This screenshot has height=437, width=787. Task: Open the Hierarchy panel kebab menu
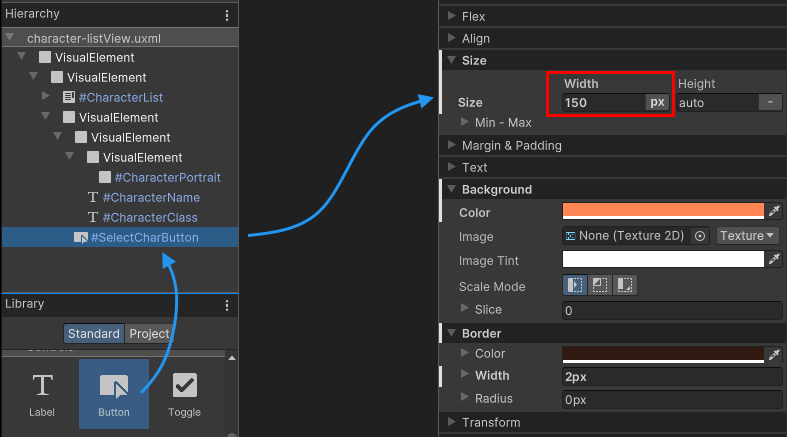coord(227,15)
